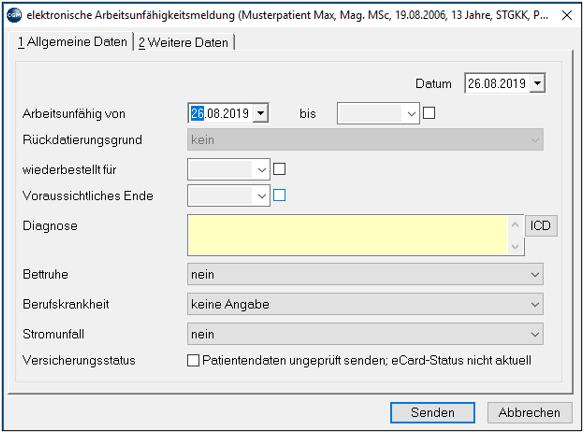Tick the wiederbestellt für checkbox

(x=279, y=169)
